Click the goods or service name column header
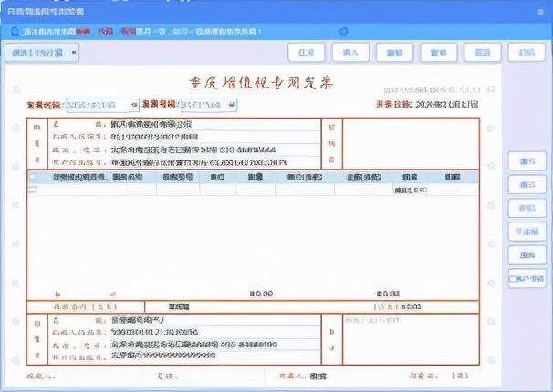The height and width of the screenshot is (392, 553). click(x=80, y=177)
